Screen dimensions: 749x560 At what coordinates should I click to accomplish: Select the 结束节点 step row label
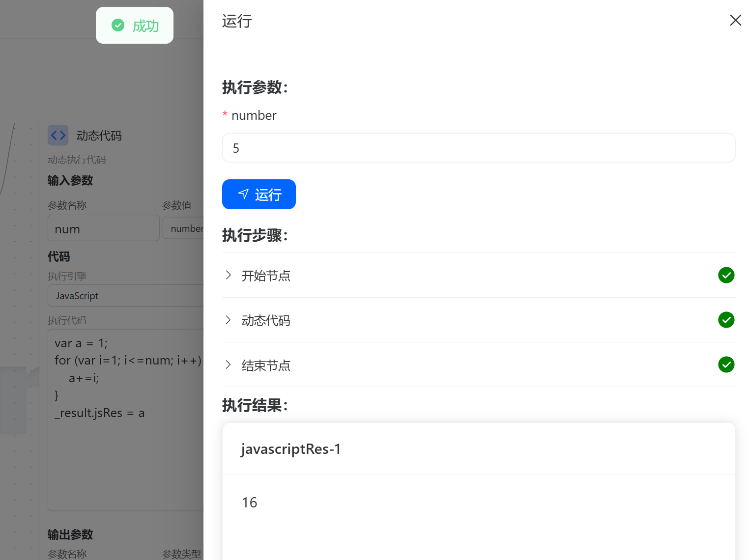[x=266, y=365]
